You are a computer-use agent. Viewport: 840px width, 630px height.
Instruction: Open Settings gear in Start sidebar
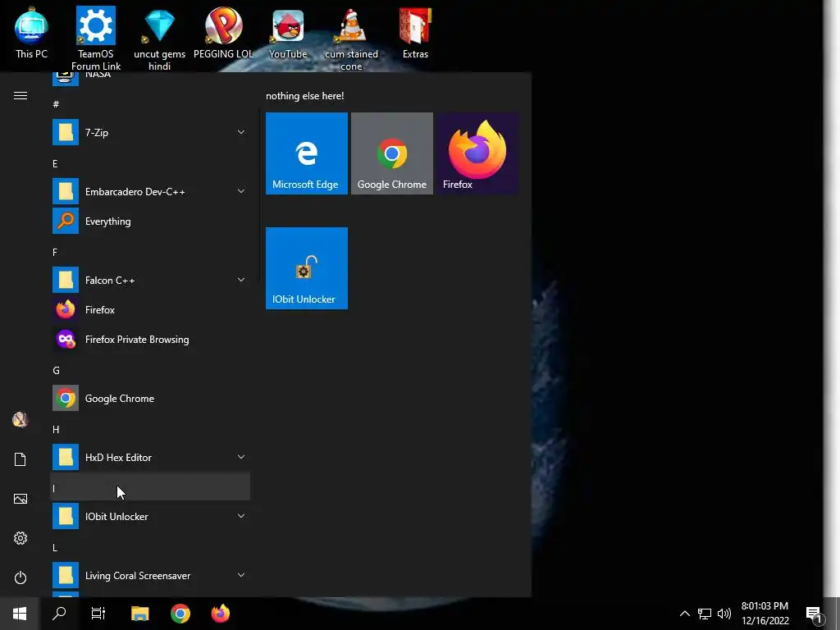(21, 538)
